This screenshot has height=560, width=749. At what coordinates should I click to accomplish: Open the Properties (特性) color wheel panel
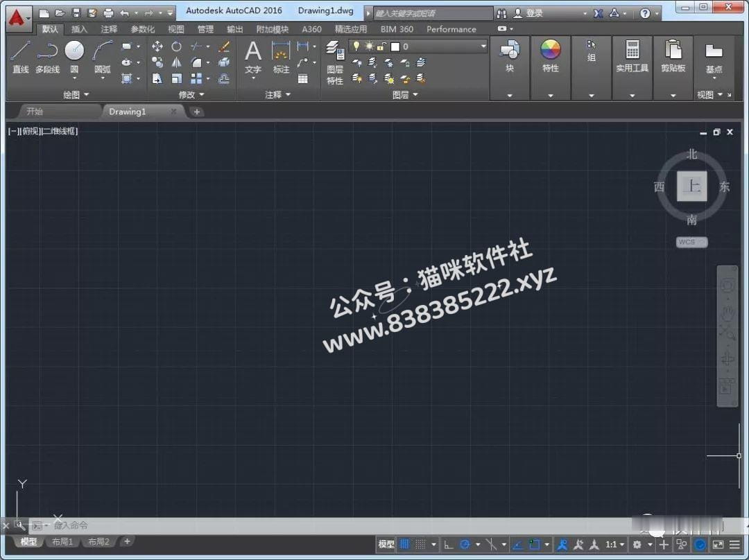(x=550, y=56)
